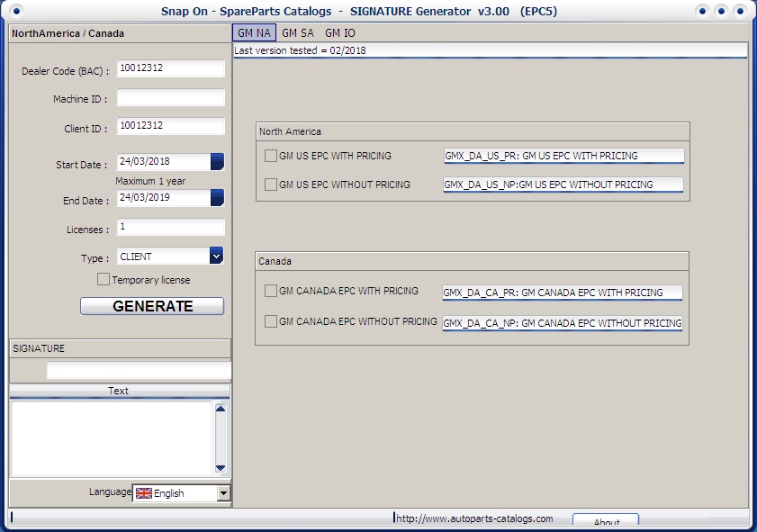Click the 'Last version tested = 02/2018' text
Screen dimensions: 757x532
coord(300,50)
